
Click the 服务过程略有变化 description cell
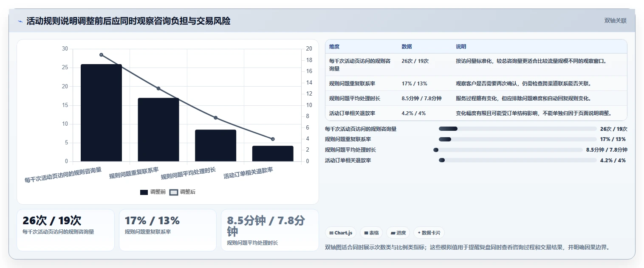point(524,99)
